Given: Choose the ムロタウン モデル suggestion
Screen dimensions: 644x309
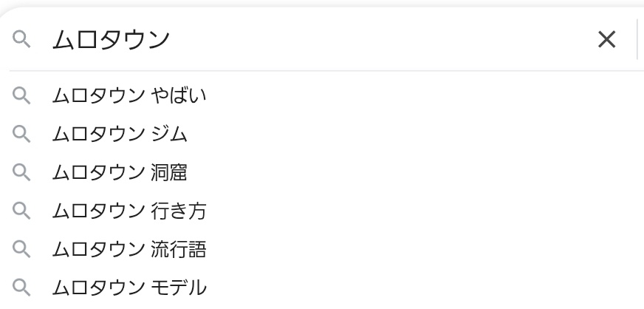Looking at the screenshot, I should (129, 288).
